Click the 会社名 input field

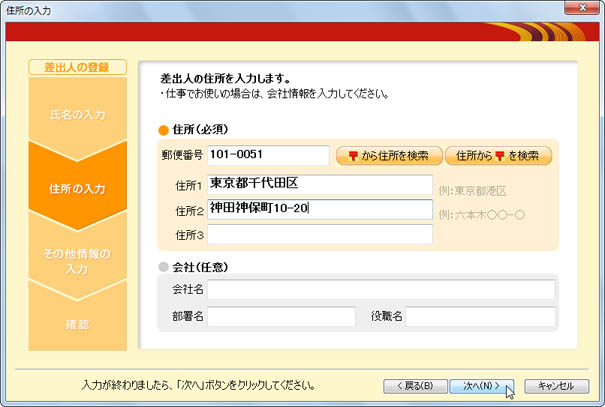[x=380, y=290]
